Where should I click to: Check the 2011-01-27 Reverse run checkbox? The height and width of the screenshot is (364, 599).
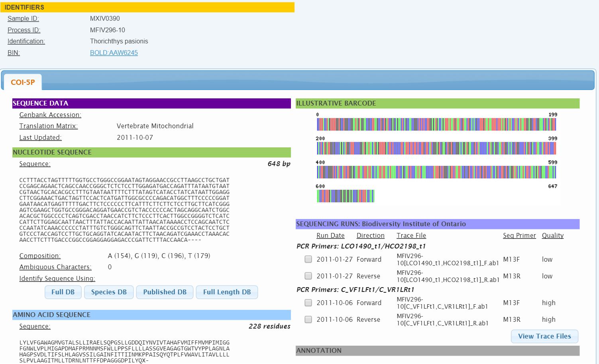tap(308, 276)
